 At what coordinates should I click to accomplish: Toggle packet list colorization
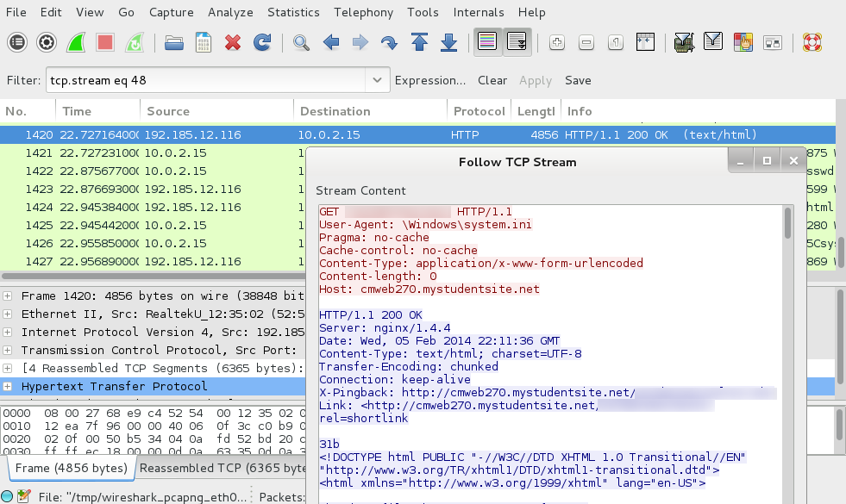(x=487, y=42)
